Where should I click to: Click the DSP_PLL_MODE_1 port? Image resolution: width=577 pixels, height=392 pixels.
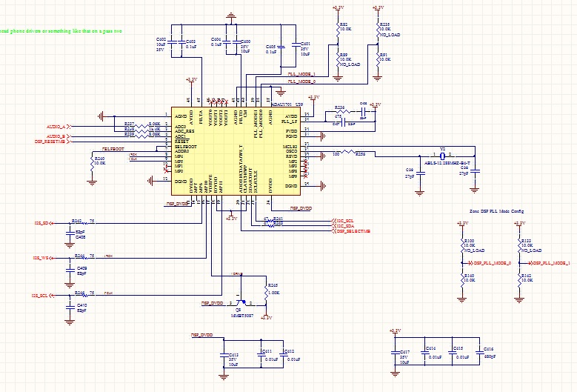tap(550, 263)
